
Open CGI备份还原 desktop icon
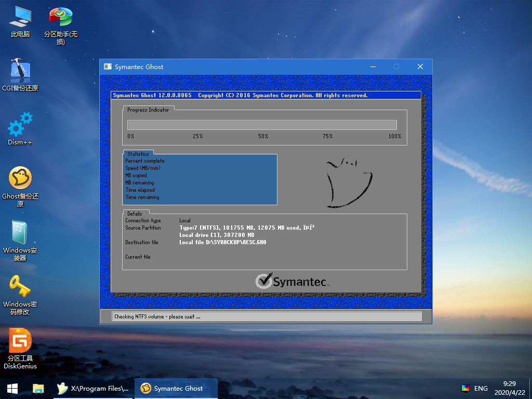20,75
